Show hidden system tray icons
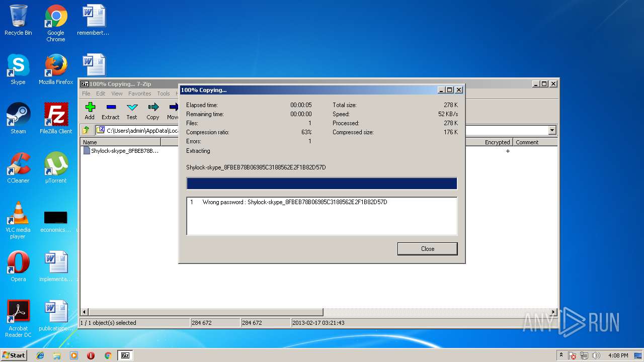 pos(561,355)
